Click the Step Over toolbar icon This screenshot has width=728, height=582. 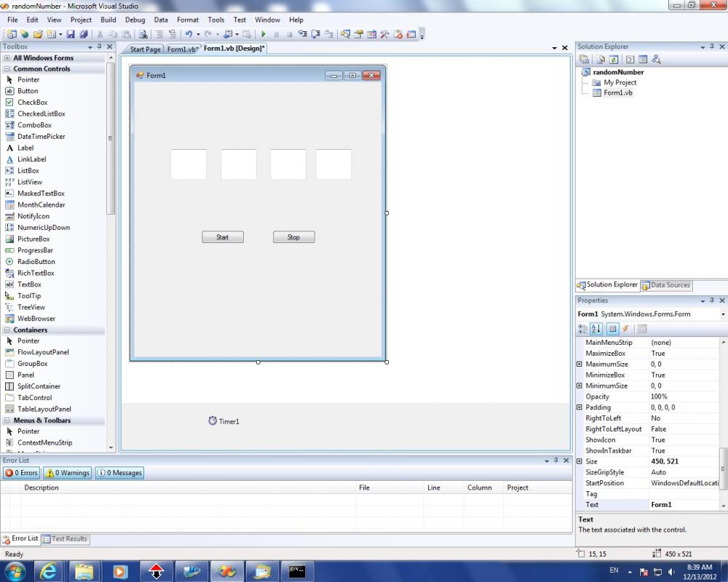click(316, 34)
